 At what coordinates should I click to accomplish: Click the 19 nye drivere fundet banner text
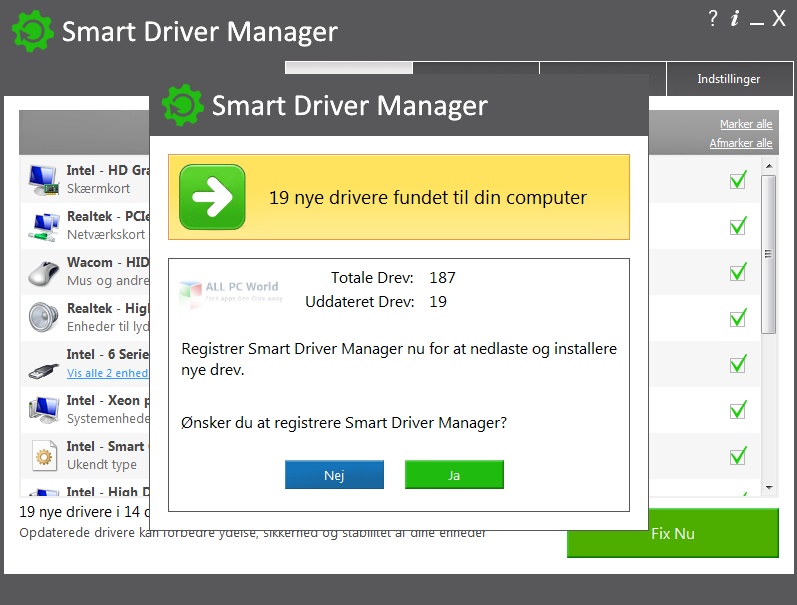click(427, 197)
